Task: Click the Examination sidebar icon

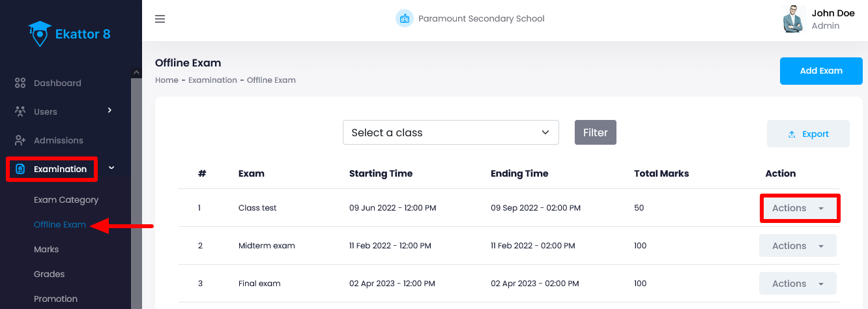Action: (20, 169)
